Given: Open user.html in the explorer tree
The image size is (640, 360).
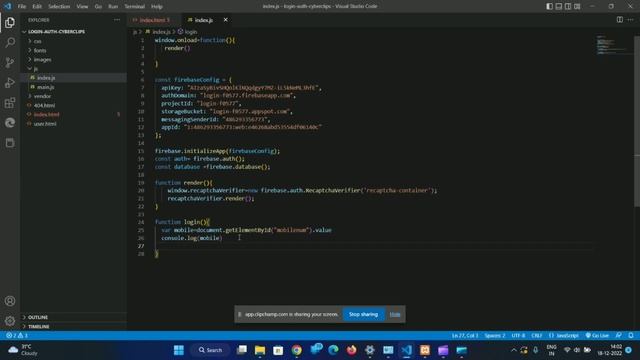Looking at the screenshot, I should [x=73, y=124].
